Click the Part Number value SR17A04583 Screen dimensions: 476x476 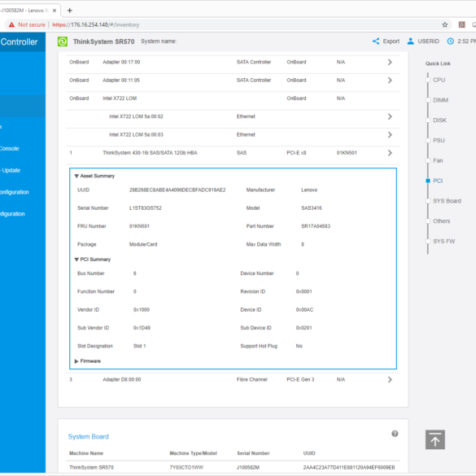316,226
